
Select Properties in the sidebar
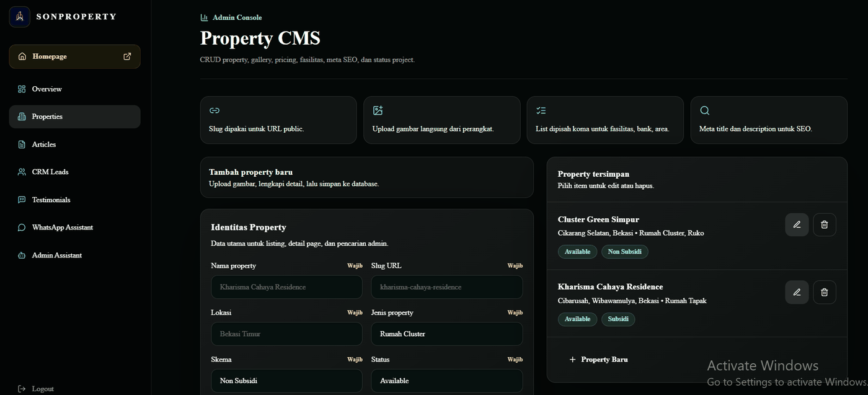74,117
